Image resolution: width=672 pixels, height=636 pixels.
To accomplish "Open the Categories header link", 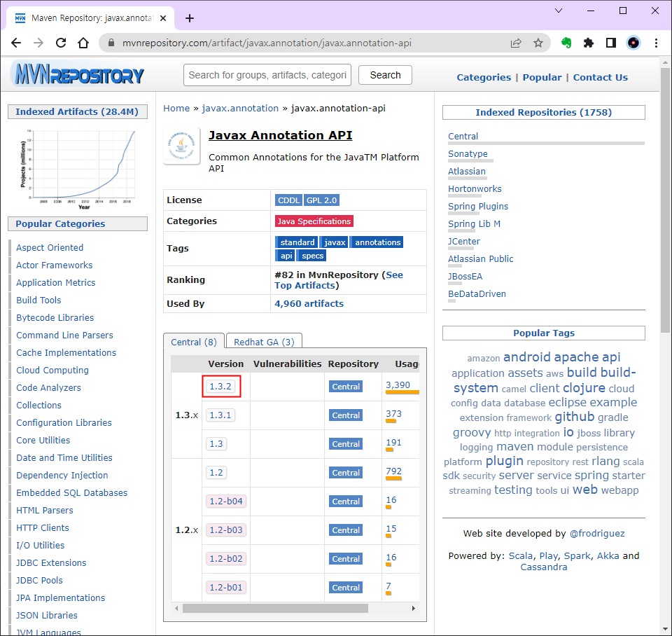I will click(484, 78).
